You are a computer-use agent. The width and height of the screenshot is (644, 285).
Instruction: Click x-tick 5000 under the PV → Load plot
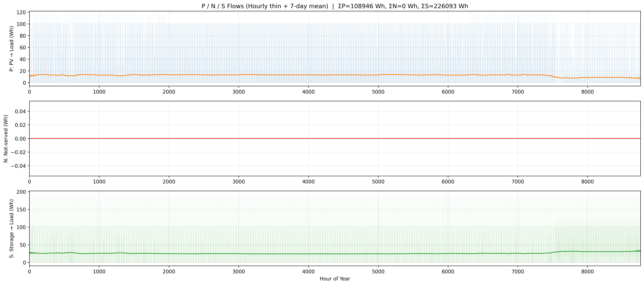(378, 92)
